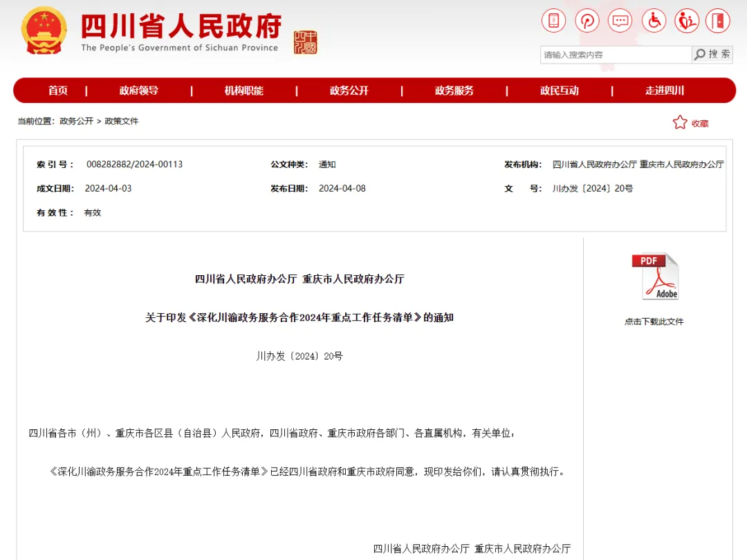The image size is (747, 560).
Task: Click the red 四川 seal stamp icon
Action: tap(305, 43)
